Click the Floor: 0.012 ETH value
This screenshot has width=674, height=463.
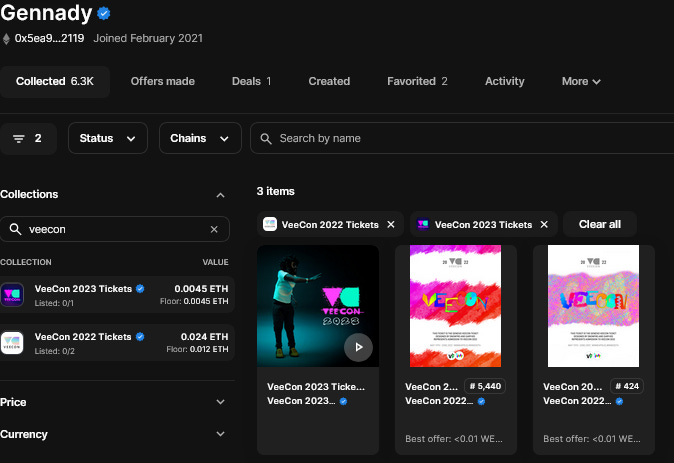[x=197, y=349]
